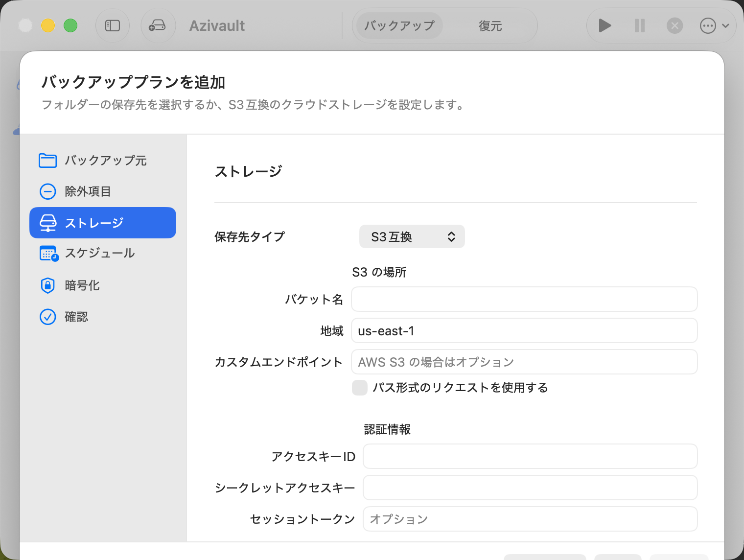Click the shield lock icon beside 暗号化
Screen dimensions: 744x560
[x=47, y=285]
